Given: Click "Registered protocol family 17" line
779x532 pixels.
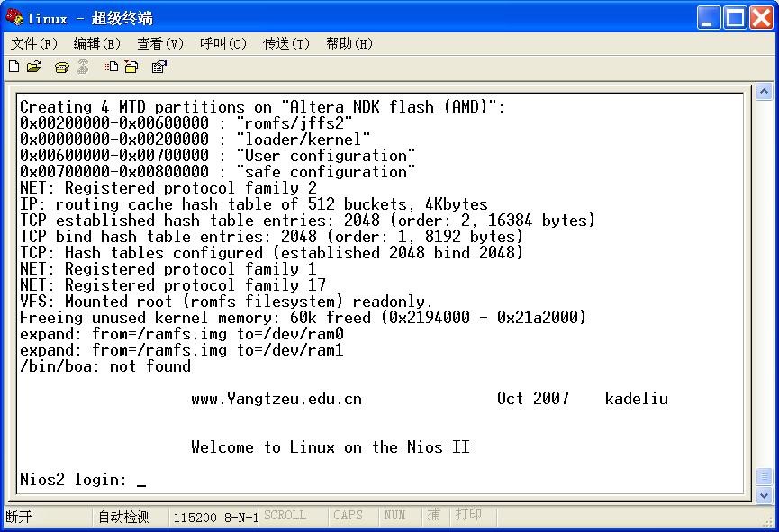Looking at the screenshot, I should click(x=173, y=285).
